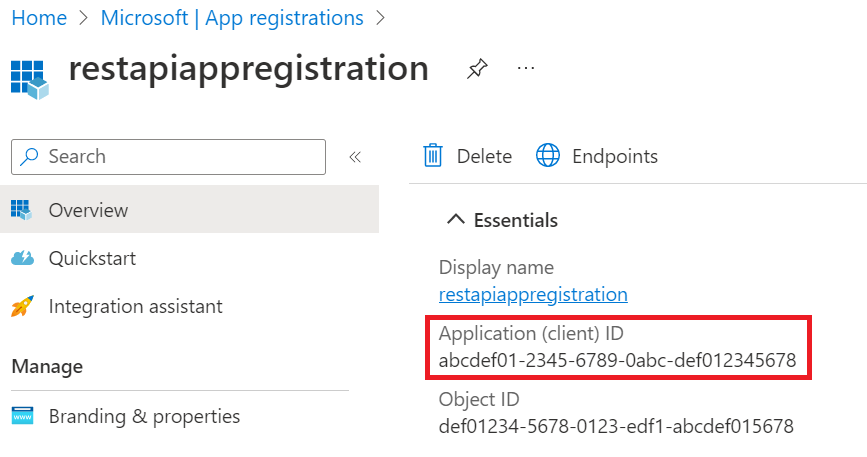Click the Overview grid icon in sidebar
Viewport: 867px width, 457px height.
[x=22, y=210]
